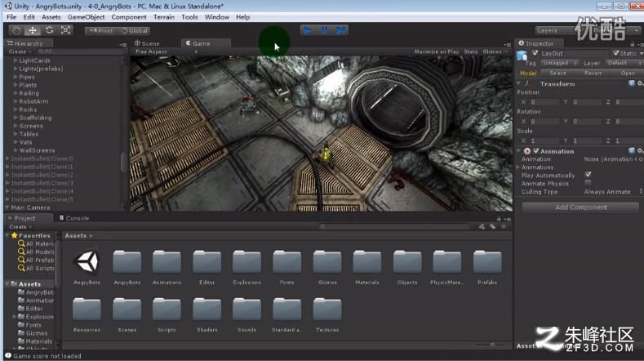Start game with Play button
The width and height of the screenshot is (644, 361).
(307, 30)
